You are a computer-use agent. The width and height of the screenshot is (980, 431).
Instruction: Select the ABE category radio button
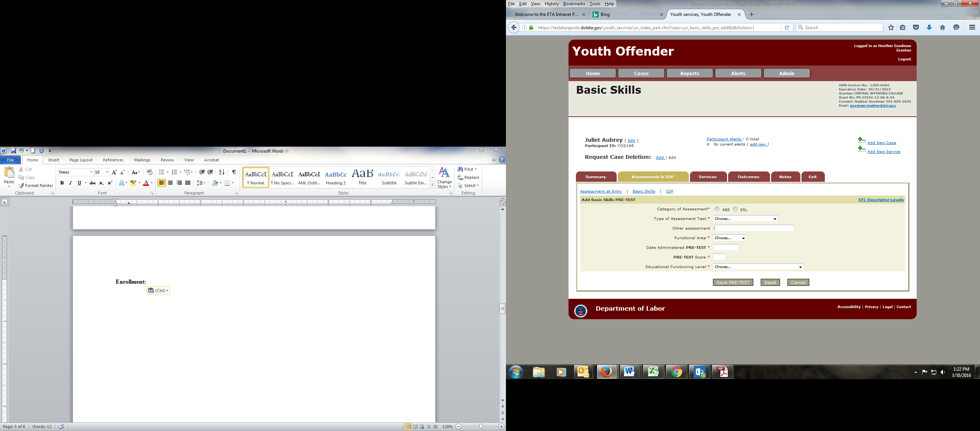pos(717,209)
